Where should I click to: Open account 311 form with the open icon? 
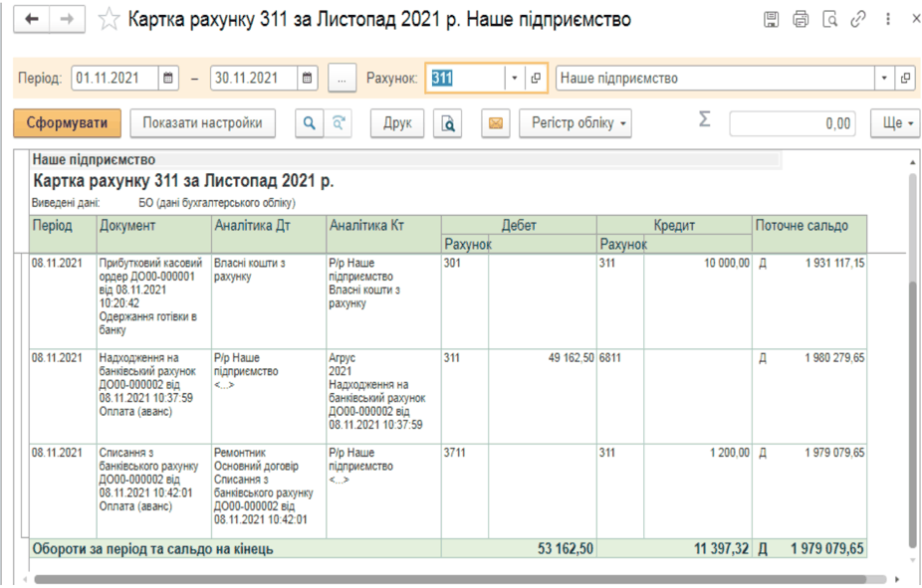[536, 79]
